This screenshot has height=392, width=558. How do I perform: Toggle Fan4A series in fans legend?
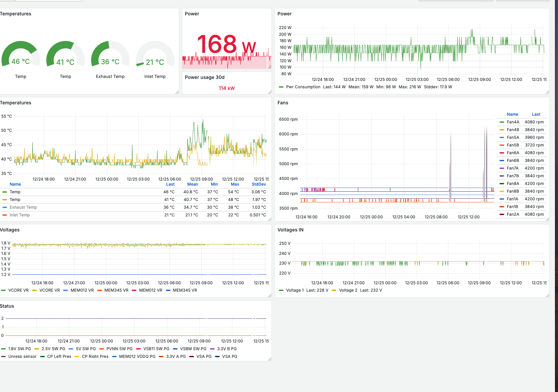click(513, 122)
